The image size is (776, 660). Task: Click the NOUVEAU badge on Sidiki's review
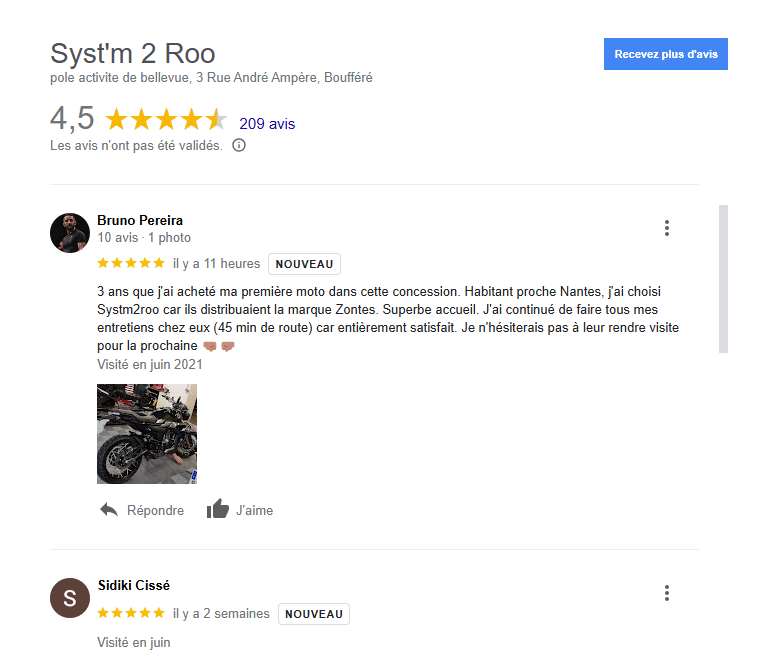pos(314,614)
